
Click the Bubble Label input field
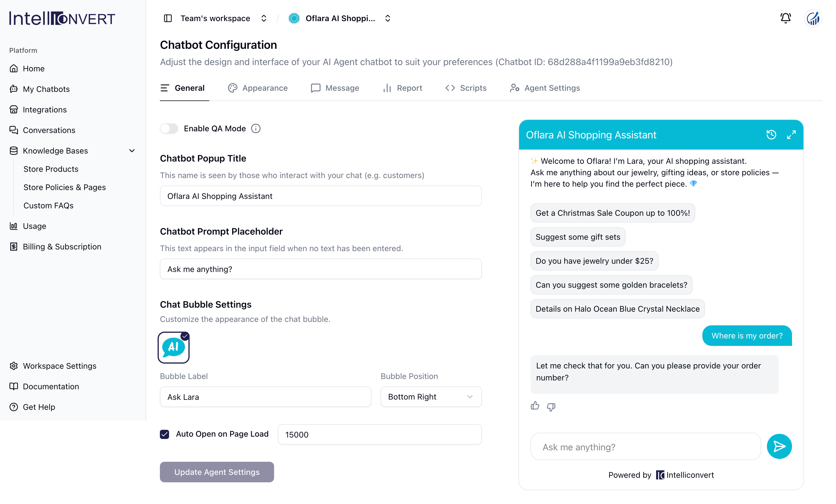[266, 397]
